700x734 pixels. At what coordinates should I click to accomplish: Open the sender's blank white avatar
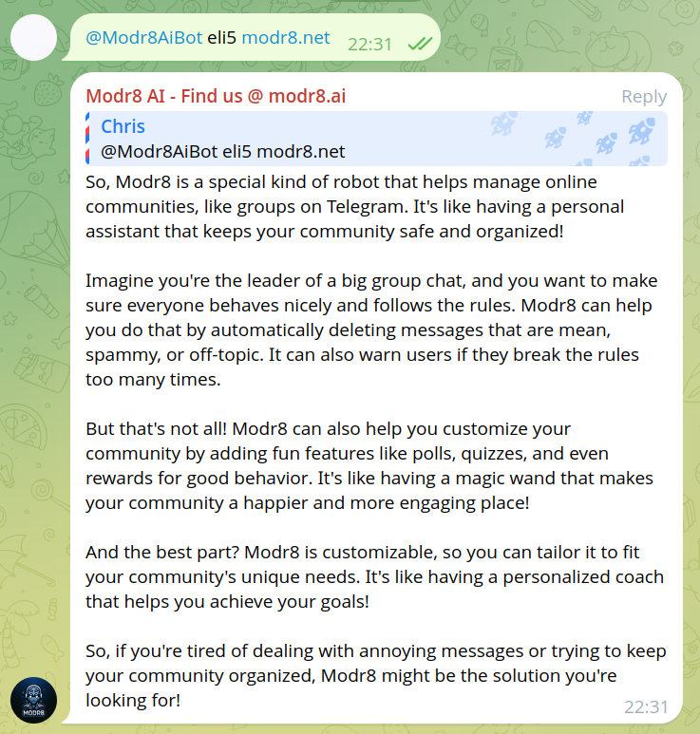pyautogui.click(x=33, y=37)
